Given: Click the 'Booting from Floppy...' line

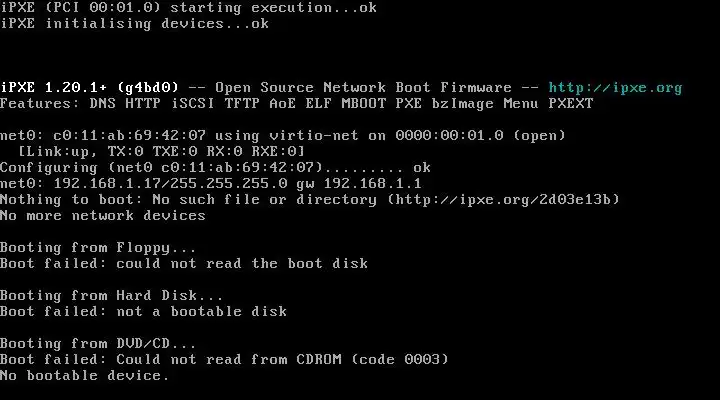Looking at the screenshot, I should pyautogui.click(x=98, y=248).
